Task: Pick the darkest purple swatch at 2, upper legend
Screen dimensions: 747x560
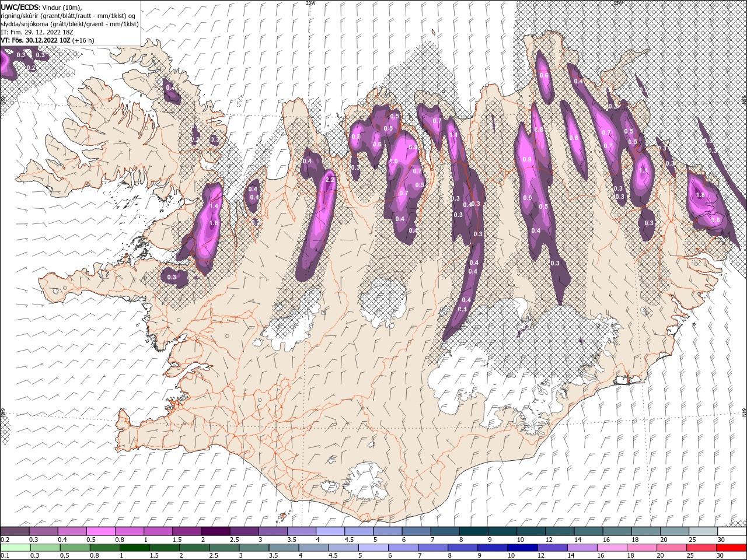Action: 215,531
